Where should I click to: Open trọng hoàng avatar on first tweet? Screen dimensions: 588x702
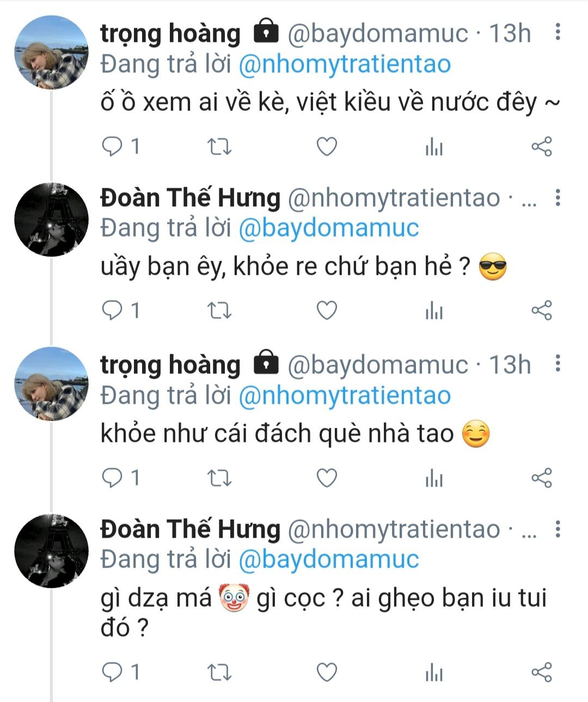51,52
